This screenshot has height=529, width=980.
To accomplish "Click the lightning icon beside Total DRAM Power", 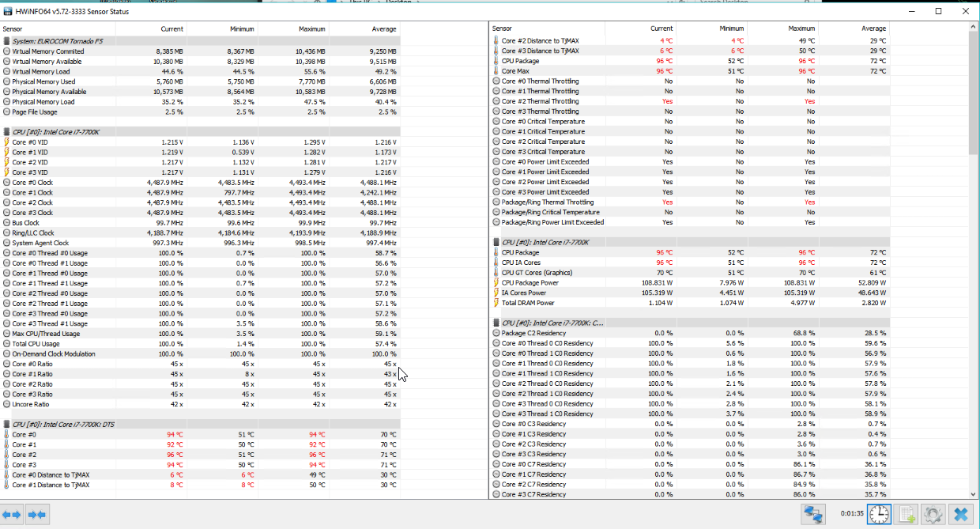I will pos(496,303).
